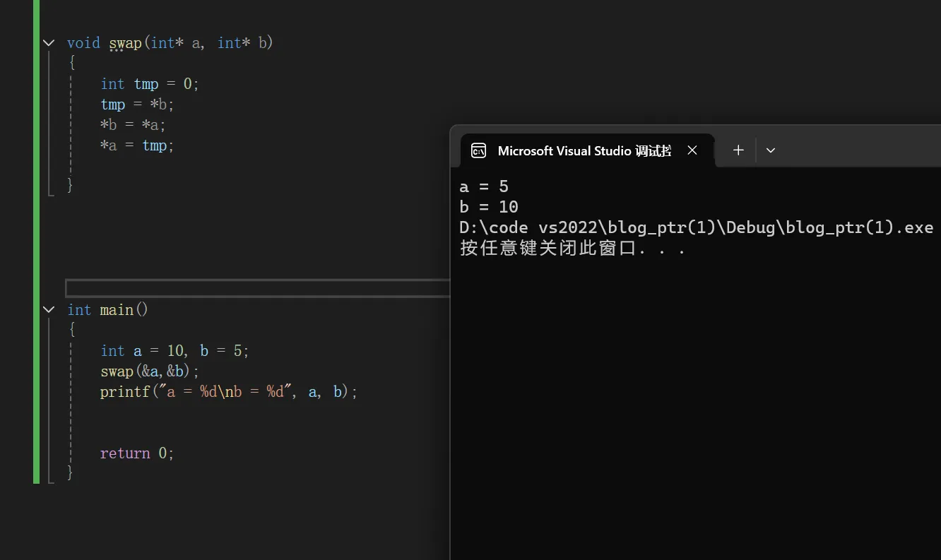The width and height of the screenshot is (941, 560).
Task: Select the Microsoft Visual Studio debug console tab
Action: pos(587,150)
